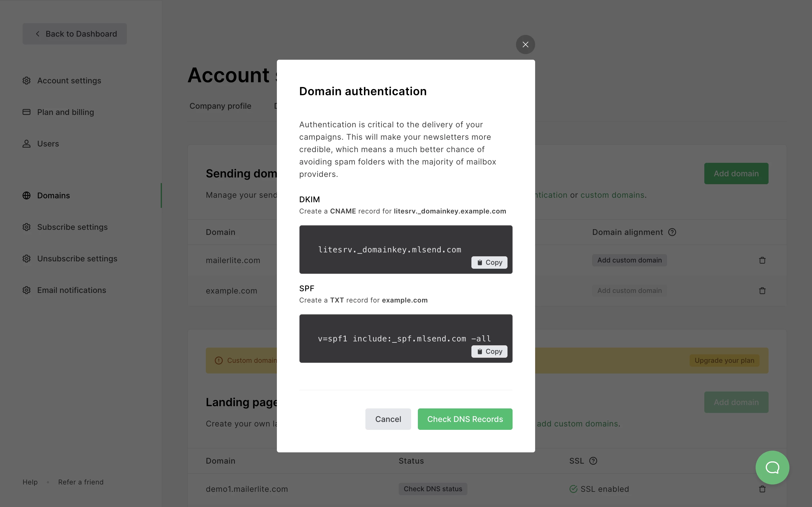This screenshot has height=507, width=812.
Task: Click Upgrade your plan button
Action: click(724, 361)
